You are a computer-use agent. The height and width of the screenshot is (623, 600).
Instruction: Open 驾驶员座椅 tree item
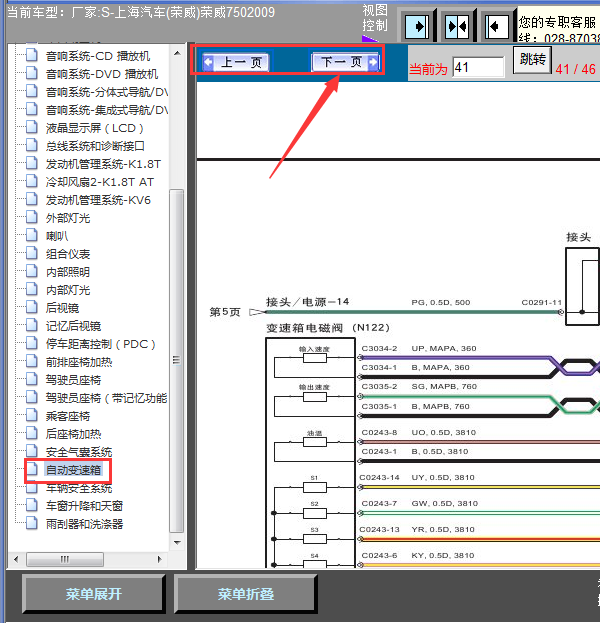point(74,380)
